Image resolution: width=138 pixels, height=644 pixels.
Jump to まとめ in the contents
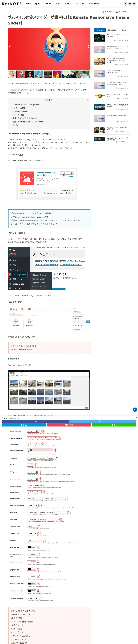[15, 125]
